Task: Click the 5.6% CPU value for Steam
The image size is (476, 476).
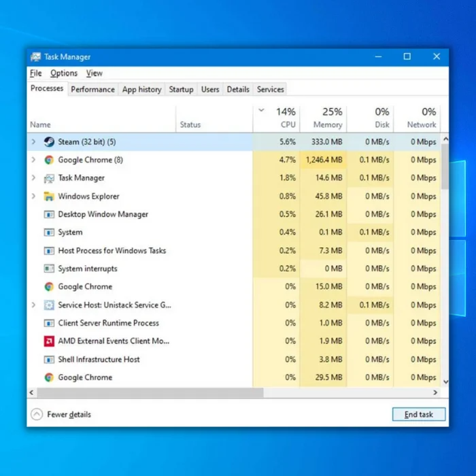Action: click(x=287, y=141)
